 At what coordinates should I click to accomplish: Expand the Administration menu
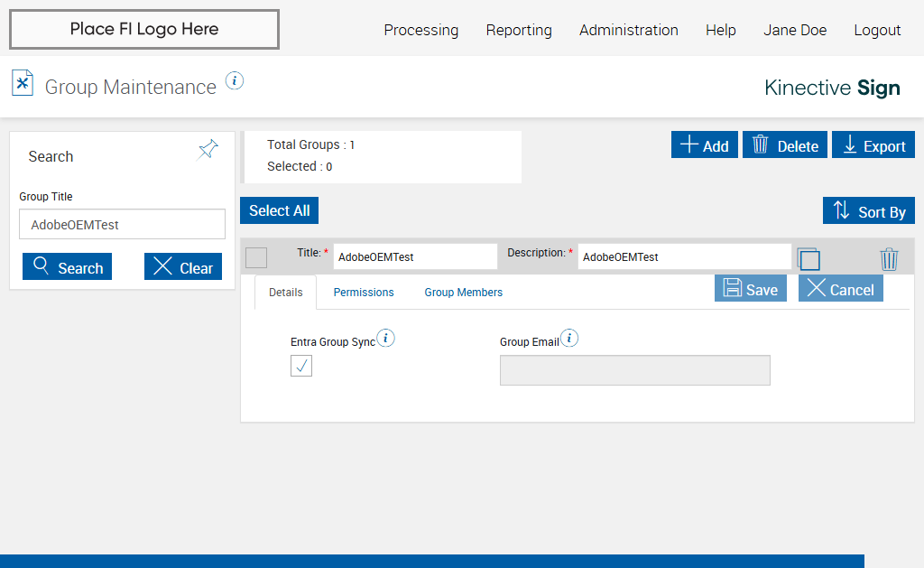click(x=628, y=30)
